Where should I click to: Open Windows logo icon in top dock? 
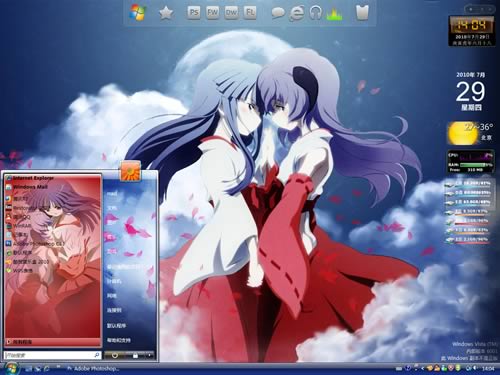pos(138,13)
